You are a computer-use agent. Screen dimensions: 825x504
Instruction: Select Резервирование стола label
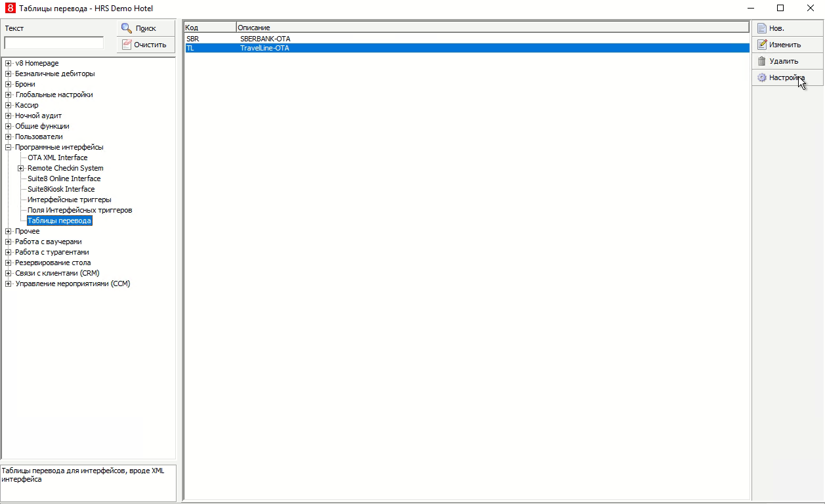(53, 262)
